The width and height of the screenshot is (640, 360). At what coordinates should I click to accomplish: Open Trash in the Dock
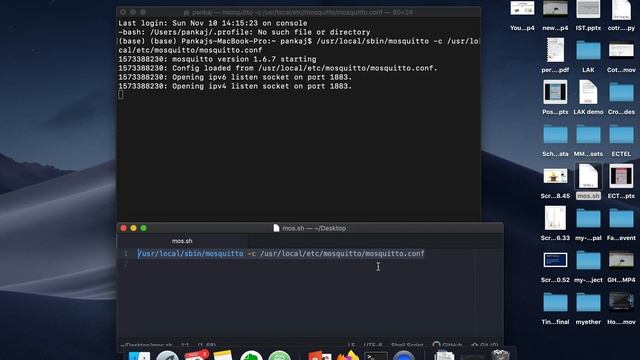[500, 355]
